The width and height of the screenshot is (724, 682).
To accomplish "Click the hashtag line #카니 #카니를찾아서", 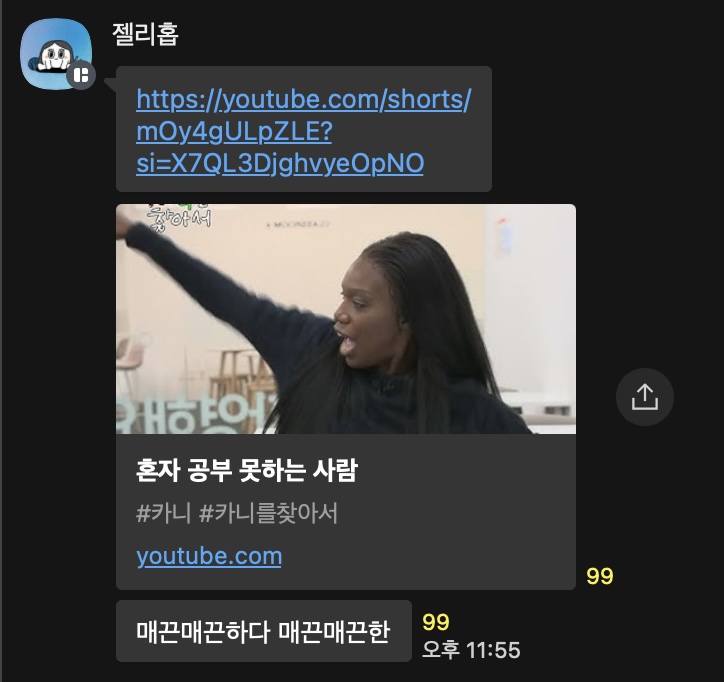I will (x=237, y=513).
